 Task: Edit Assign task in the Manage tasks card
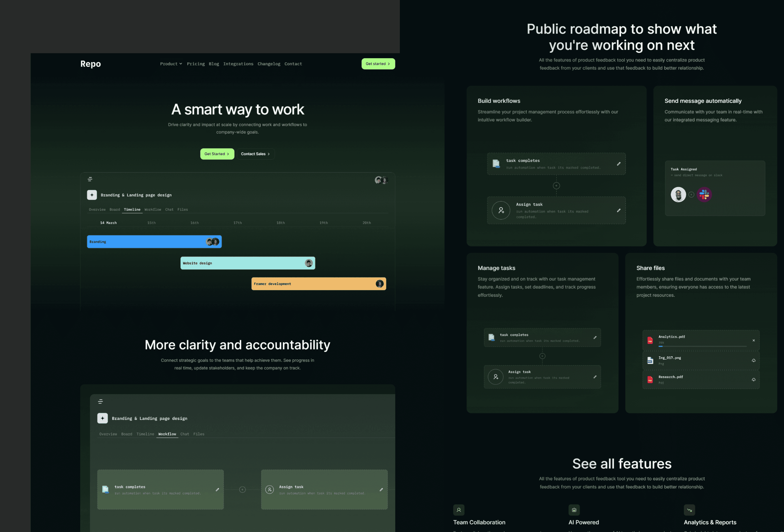595,377
